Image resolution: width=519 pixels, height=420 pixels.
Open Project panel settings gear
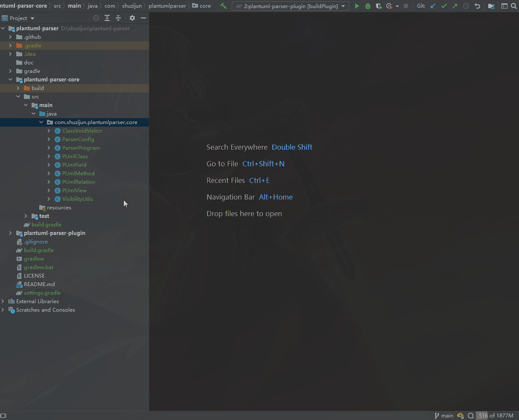[x=132, y=18]
